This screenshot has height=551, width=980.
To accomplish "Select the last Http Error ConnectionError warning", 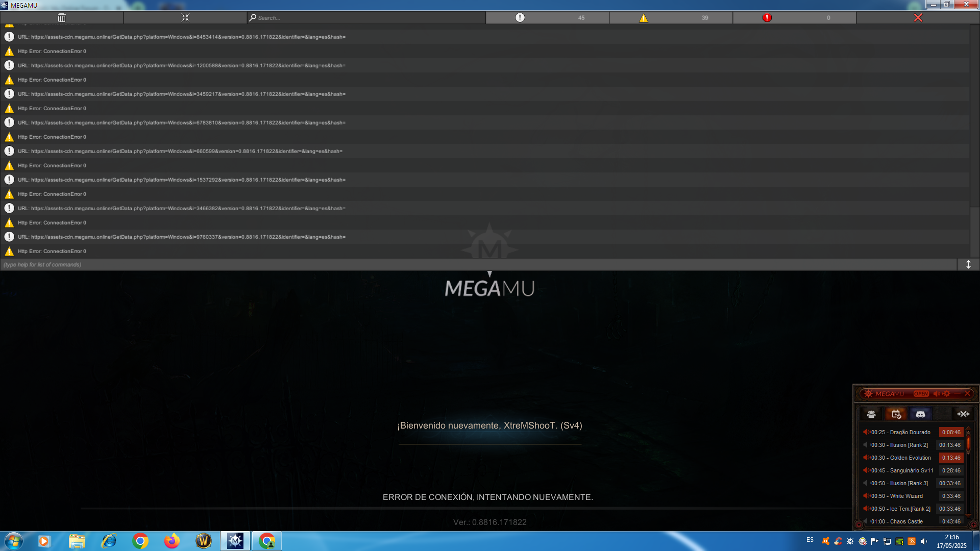I will (485, 251).
